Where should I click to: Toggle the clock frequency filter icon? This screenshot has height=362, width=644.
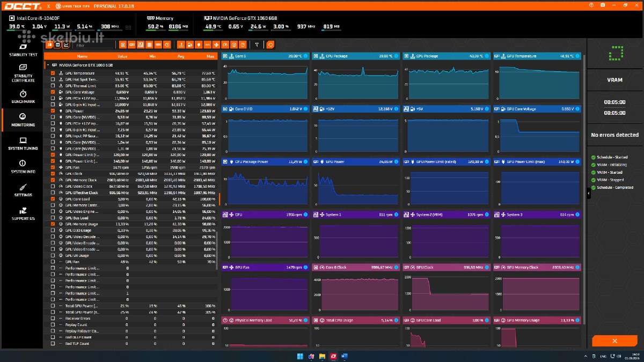point(225,45)
